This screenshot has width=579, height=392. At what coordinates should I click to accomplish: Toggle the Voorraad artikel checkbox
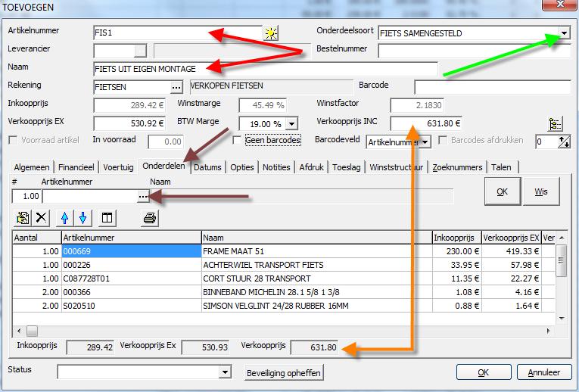click(13, 141)
